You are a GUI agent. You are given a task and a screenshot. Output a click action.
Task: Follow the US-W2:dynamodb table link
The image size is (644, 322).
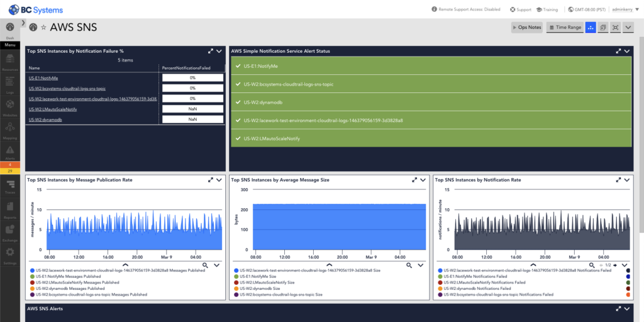(45, 119)
